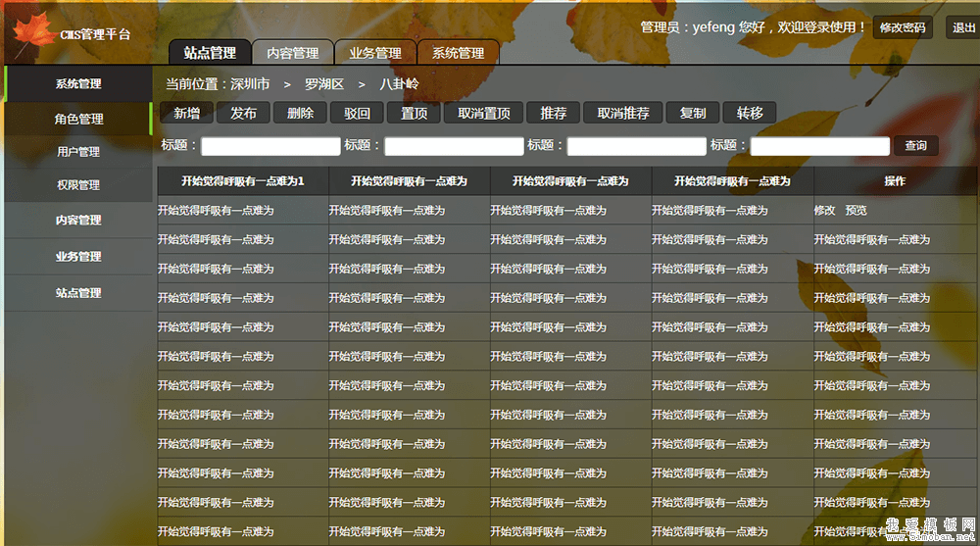Image resolution: width=980 pixels, height=546 pixels.
Task: Focus the first 标题 input field
Action: (x=270, y=146)
